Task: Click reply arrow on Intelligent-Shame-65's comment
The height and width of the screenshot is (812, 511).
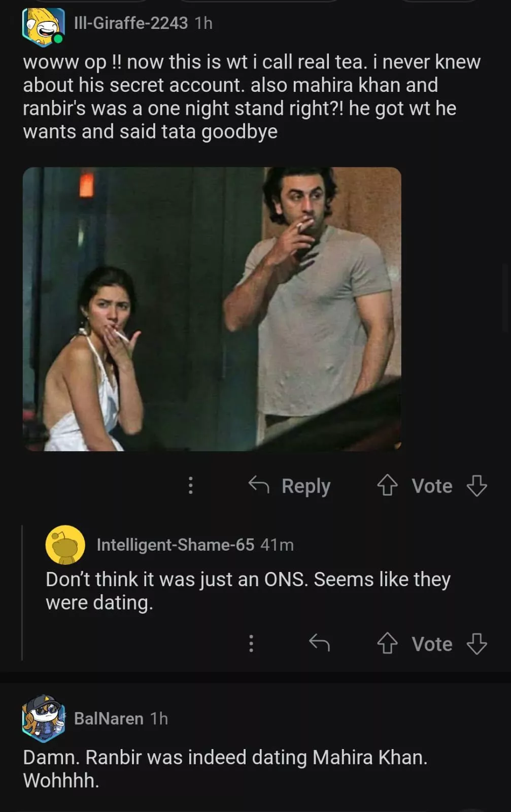Action: [x=319, y=644]
